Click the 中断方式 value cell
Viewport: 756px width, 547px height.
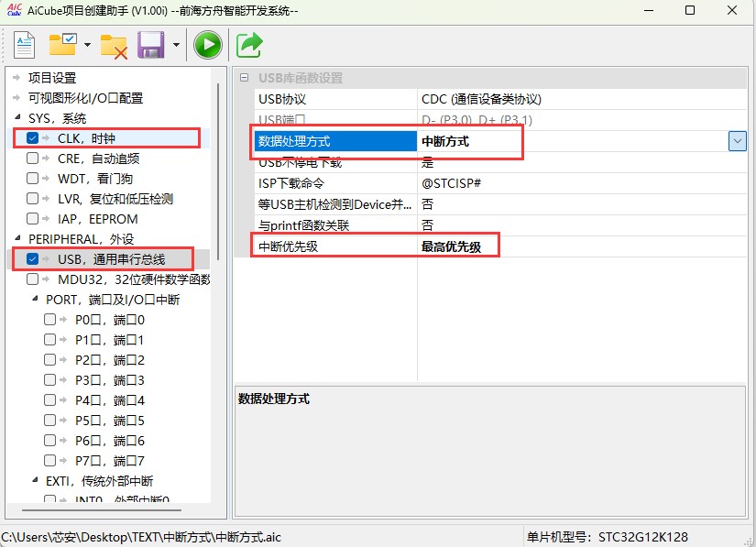tap(573, 141)
